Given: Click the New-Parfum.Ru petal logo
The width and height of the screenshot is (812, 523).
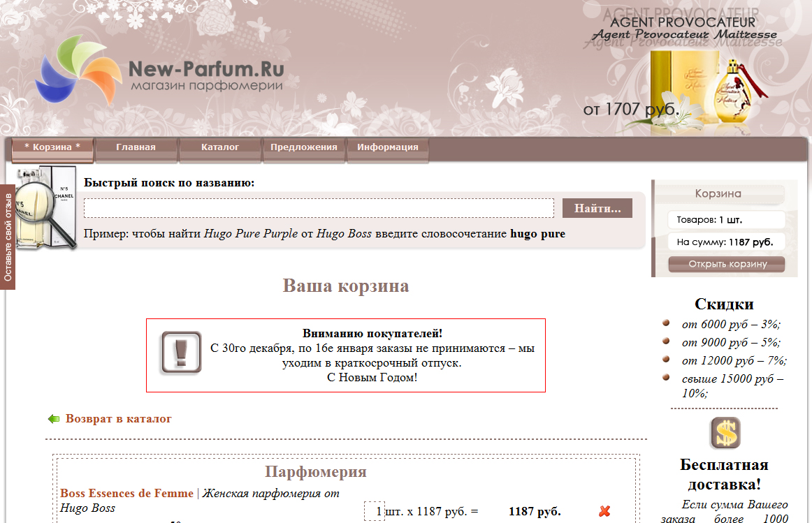Looking at the screenshot, I should (x=79, y=70).
